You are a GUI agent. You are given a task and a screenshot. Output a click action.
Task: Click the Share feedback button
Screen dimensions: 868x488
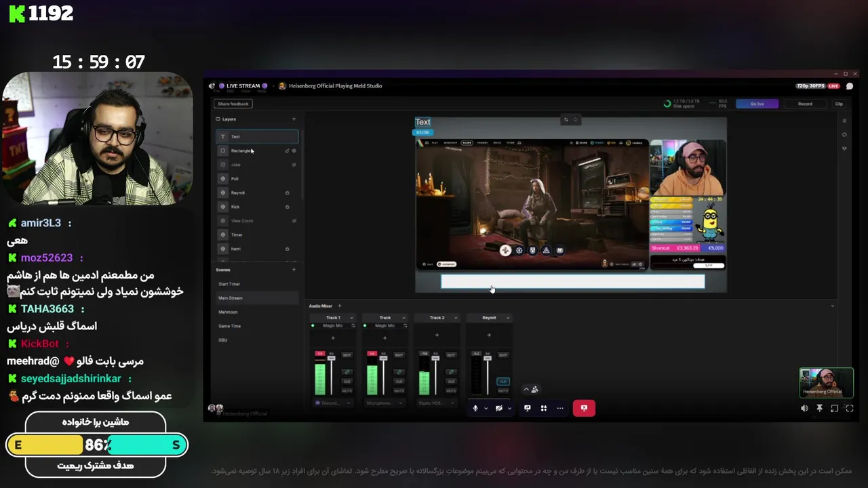tap(233, 104)
